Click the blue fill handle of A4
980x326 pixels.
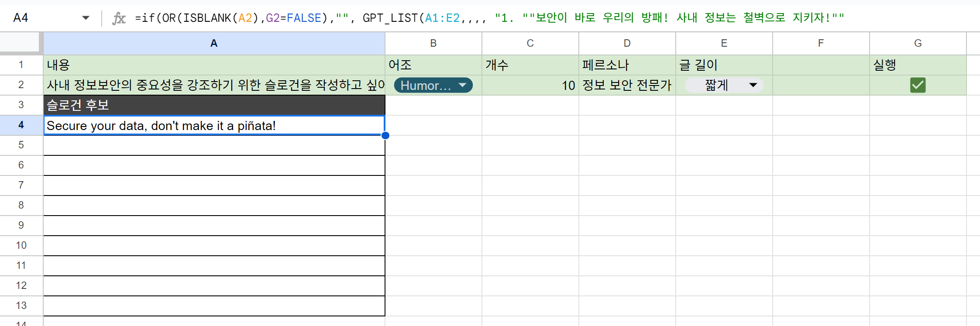[x=385, y=135]
